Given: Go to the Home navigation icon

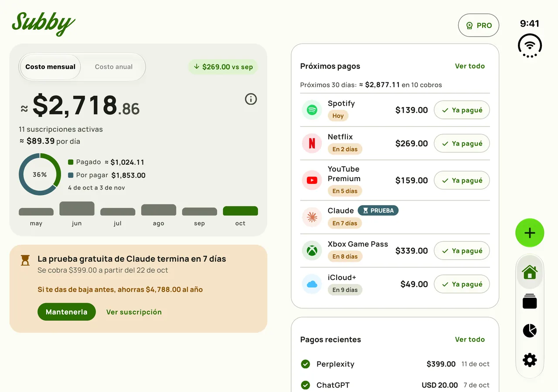Looking at the screenshot, I should [x=530, y=272].
